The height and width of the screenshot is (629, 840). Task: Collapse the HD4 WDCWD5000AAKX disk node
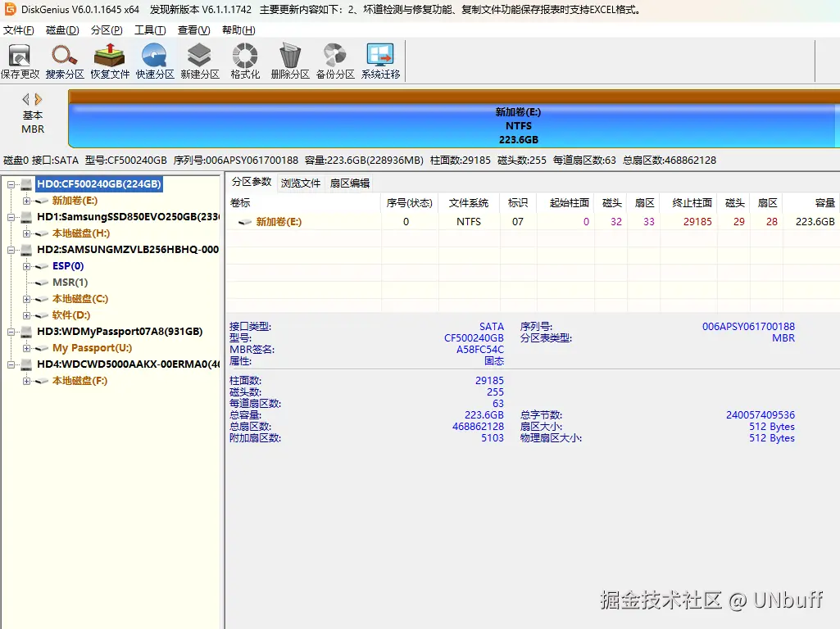pyautogui.click(x=11, y=364)
